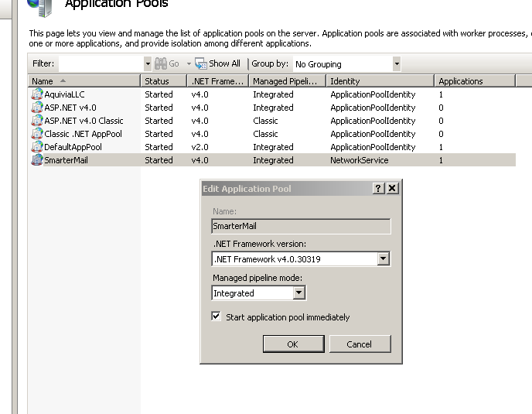Image resolution: width=532 pixels, height=414 pixels.
Task: Expand the Managed pipeline mode dropdown
Action: (299, 293)
